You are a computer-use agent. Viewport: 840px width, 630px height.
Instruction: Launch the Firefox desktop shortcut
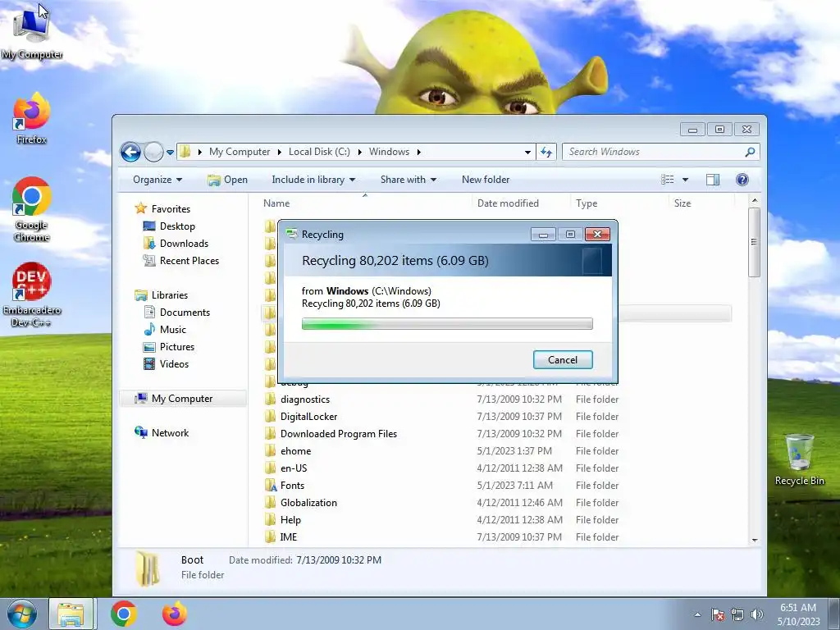32,119
